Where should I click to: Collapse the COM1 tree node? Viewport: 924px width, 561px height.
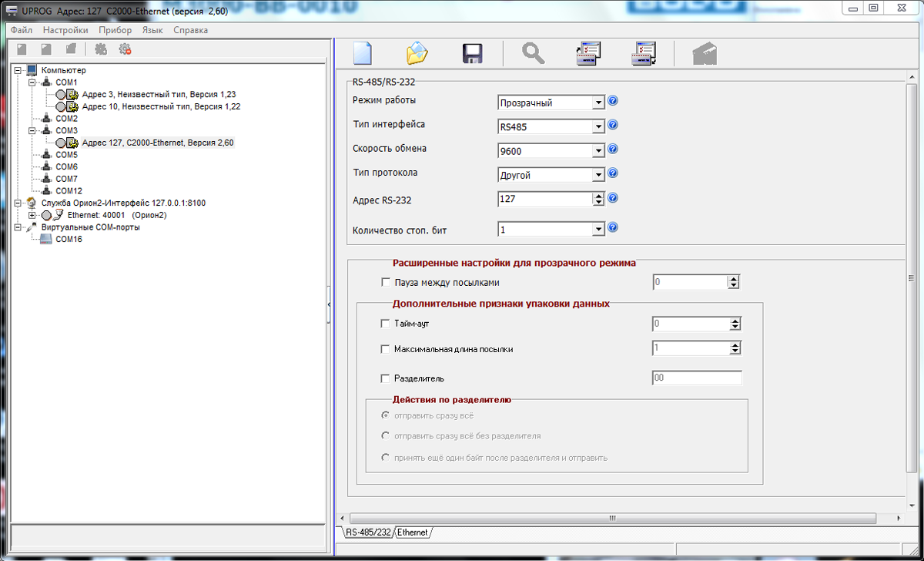point(32,82)
